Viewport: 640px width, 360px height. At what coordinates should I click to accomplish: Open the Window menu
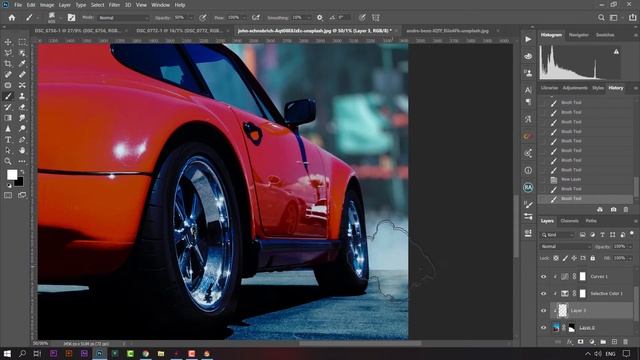160,5
